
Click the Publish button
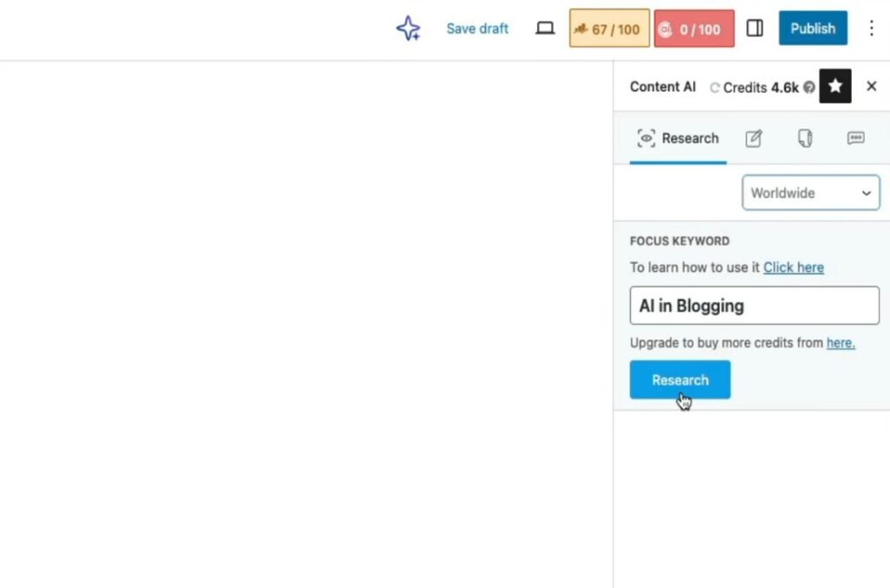click(x=813, y=29)
